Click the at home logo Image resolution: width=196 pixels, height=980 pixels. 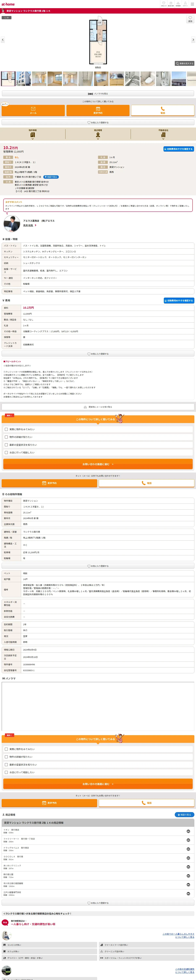(8, 4)
